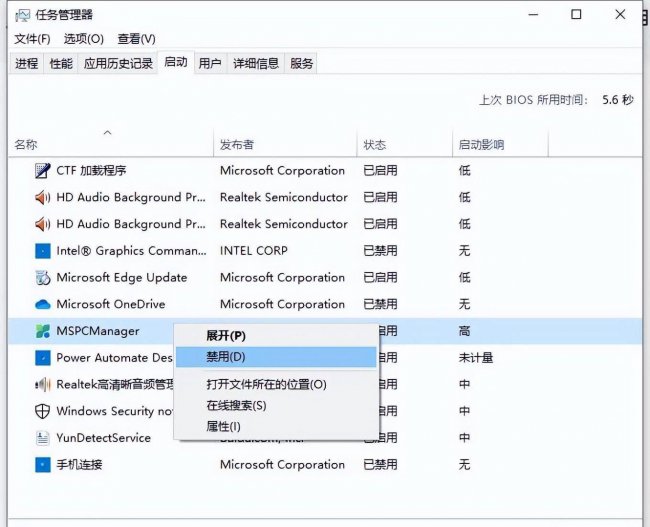This screenshot has height=527, width=650.
Task: Select CTF 加载程序 row name
Action: coord(91,170)
